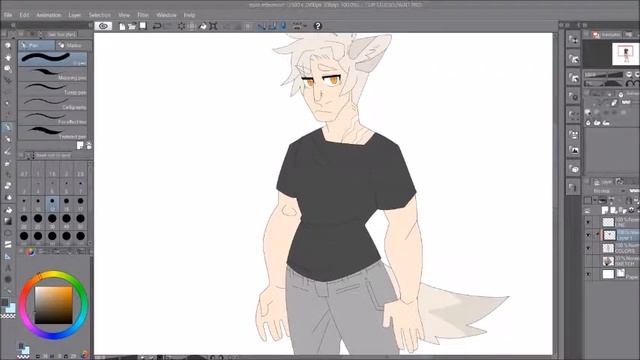Select the Textured pen brush
This screenshot has width=640, height=360.
coord(53,133)
